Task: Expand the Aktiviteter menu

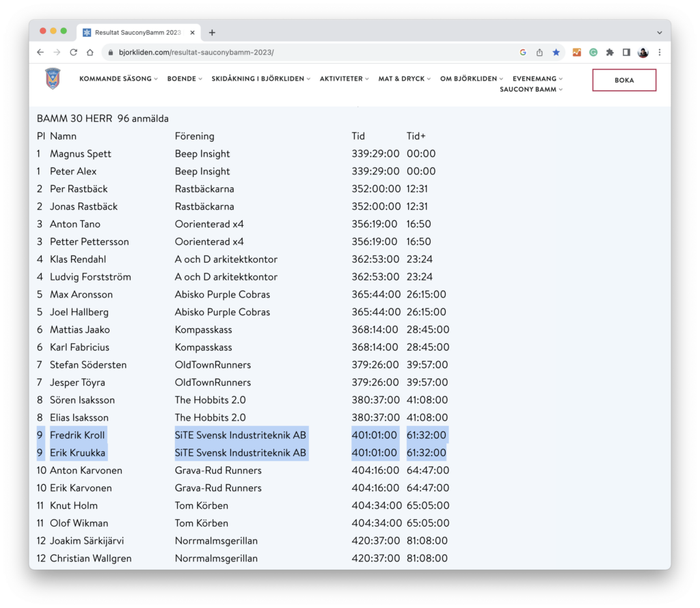Action: pyautogui.click(x=345, y=79)
